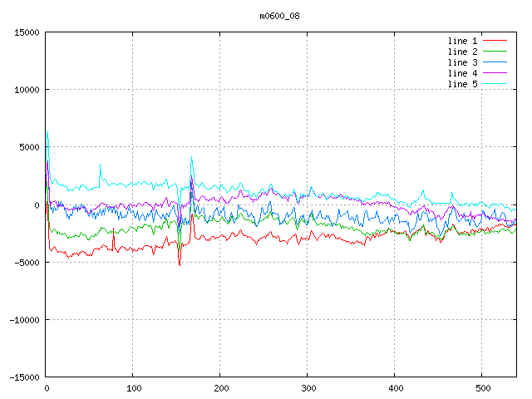The height and width of the screenshot is (399, 532).
Task: Click the 15000 y-axis tick label
Action: [26, 32]
